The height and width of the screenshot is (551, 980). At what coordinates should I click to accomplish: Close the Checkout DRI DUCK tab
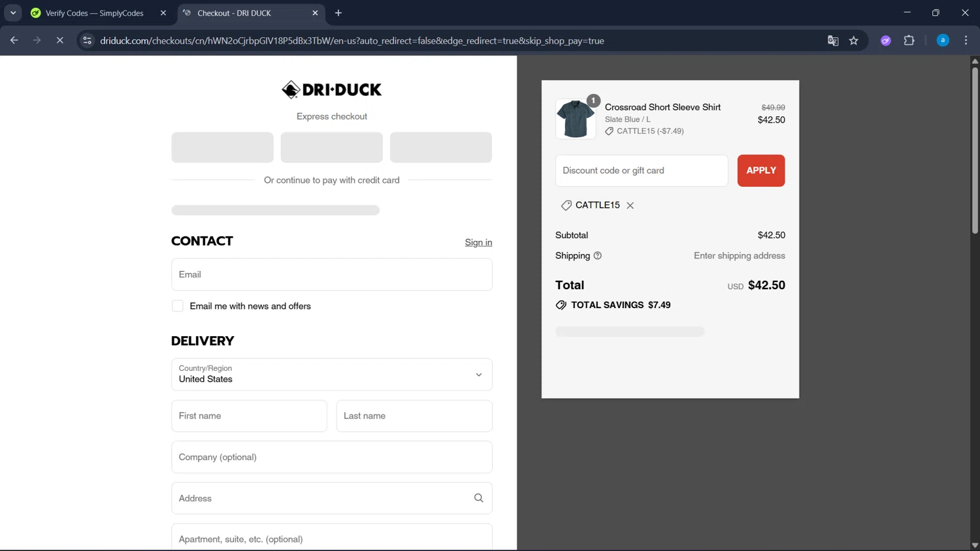point(315,13)
